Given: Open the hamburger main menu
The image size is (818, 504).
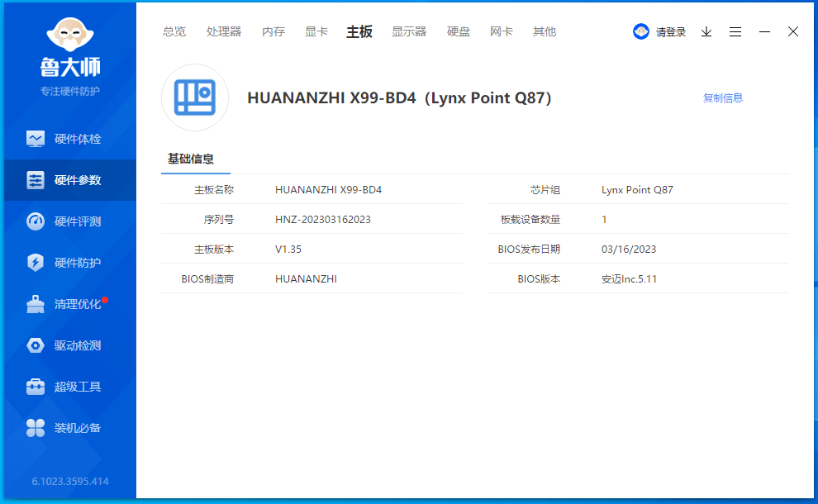Looking at the screenshot, I should 735,32.
